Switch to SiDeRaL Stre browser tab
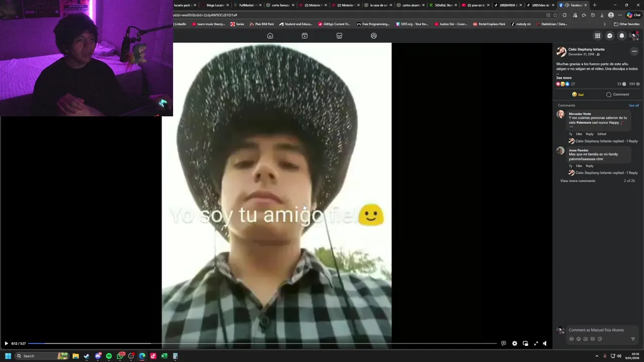This screenshot has width=644, height=362. (444, 5)
